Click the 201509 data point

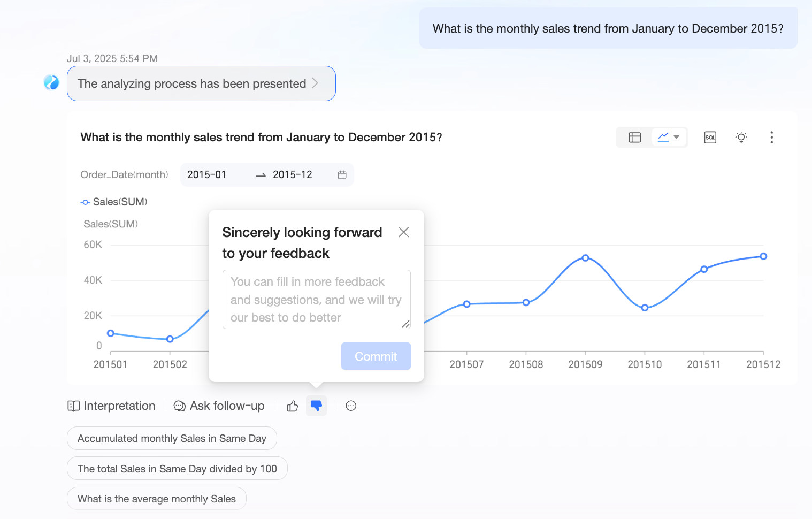pos(585,258)
